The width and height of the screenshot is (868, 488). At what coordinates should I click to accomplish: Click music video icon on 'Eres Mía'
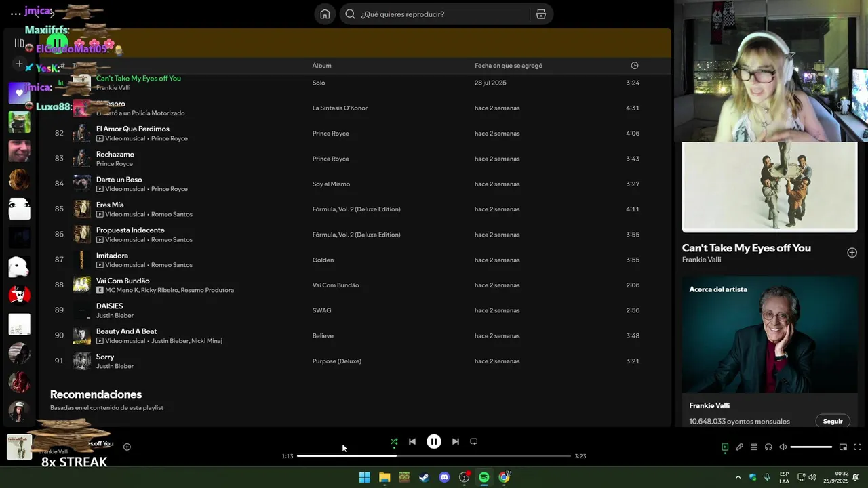(x=100, y=214)
